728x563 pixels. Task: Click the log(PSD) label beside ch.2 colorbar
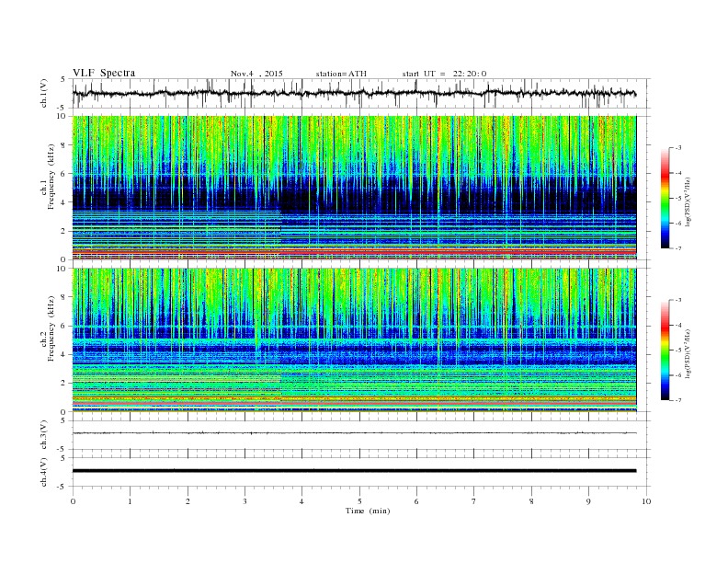point(688,353)
